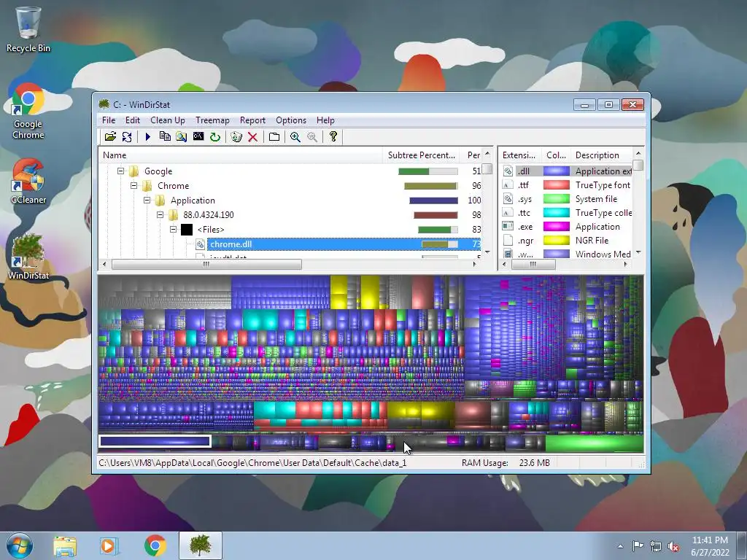Viewport: 747px width, 560px height.
Task: Show hidden tray icons arrow
Action: point(620,547)
